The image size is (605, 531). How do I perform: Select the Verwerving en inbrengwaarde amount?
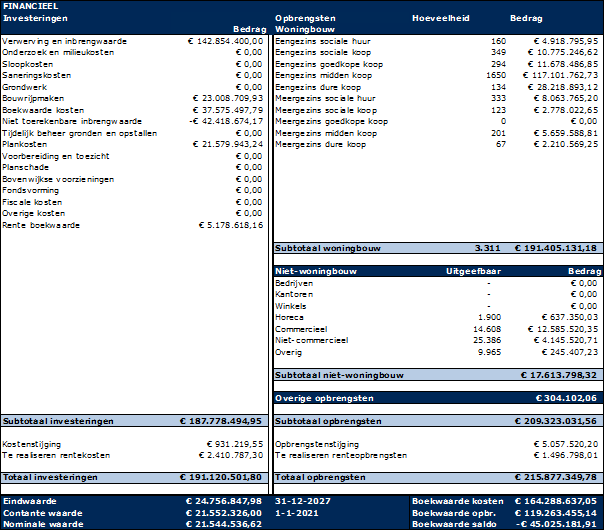(x=225, y=40)
